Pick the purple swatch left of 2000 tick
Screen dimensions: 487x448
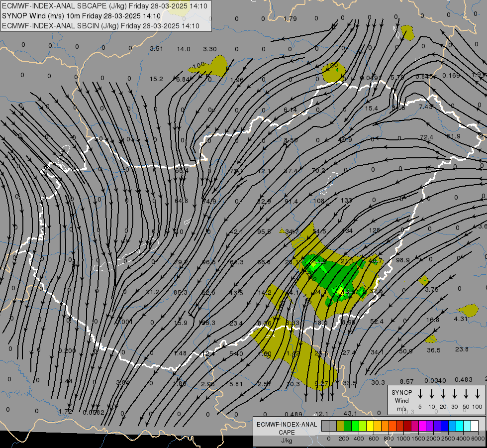[x=430, y=426]
